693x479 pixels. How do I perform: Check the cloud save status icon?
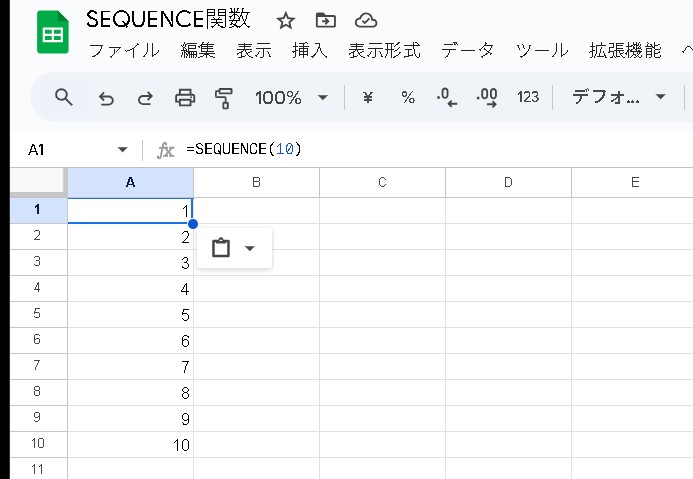pyautogui.click(x=366, y=21)
